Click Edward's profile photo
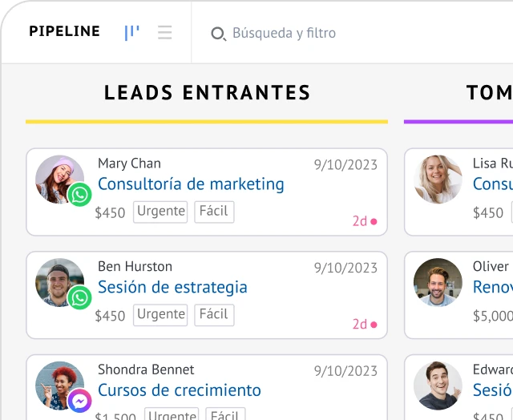 [x=438, y=386]
